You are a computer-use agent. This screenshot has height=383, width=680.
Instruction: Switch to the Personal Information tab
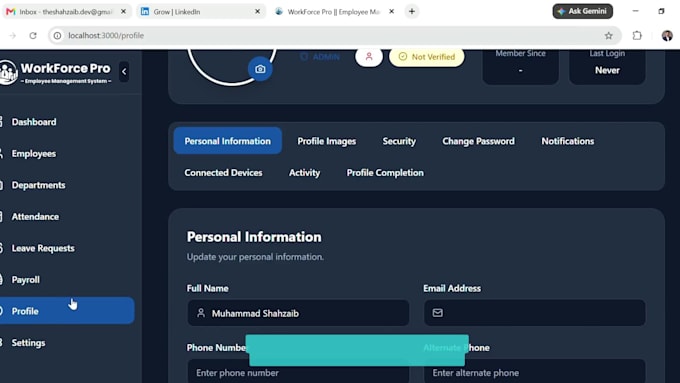pyautogui.click(x=228, y=141)
